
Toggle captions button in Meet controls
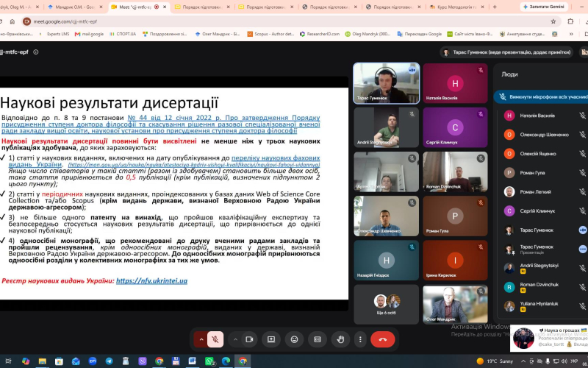click(318, 339)
